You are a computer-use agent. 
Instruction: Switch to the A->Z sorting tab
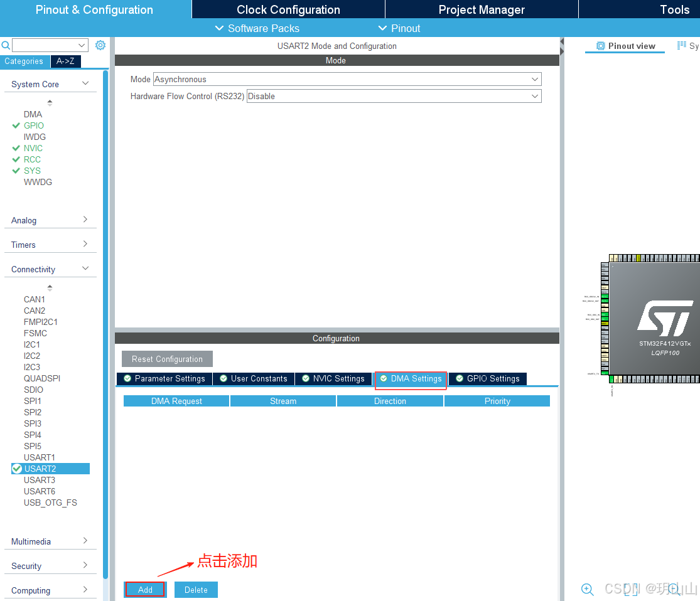click(66, 61)
